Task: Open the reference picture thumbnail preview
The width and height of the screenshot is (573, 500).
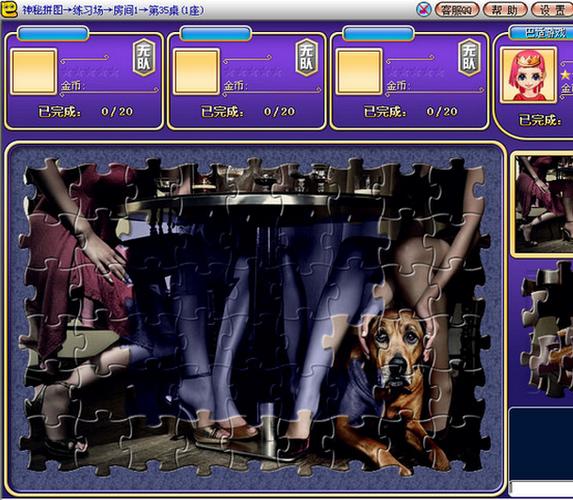Action: (x=544, y=204)
